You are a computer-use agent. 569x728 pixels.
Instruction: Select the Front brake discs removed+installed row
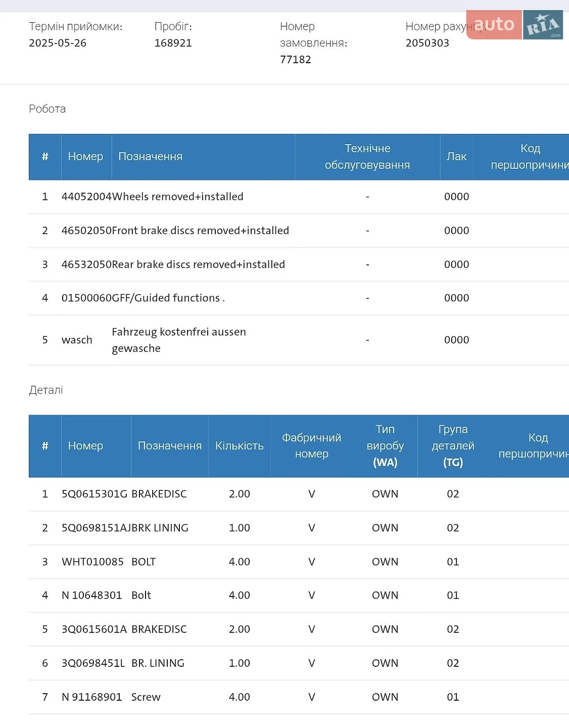[299, 231]
